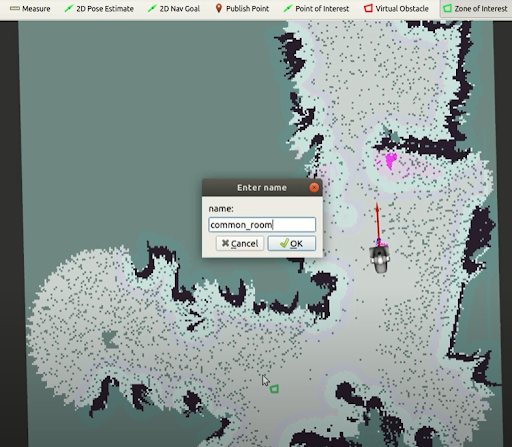Activate the Zone of Interest green polygon icon
Viewport: 512px width, 447px height.
(x=447, y=8)
